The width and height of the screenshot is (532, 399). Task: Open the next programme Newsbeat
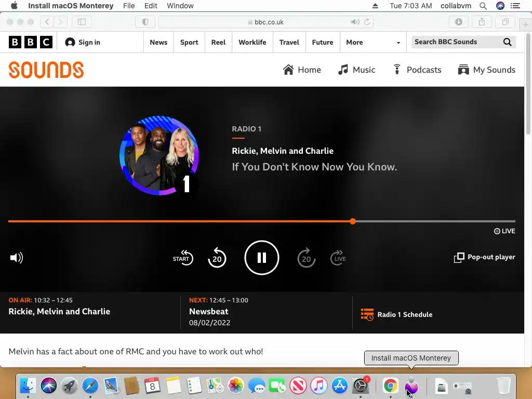(209, 311)
